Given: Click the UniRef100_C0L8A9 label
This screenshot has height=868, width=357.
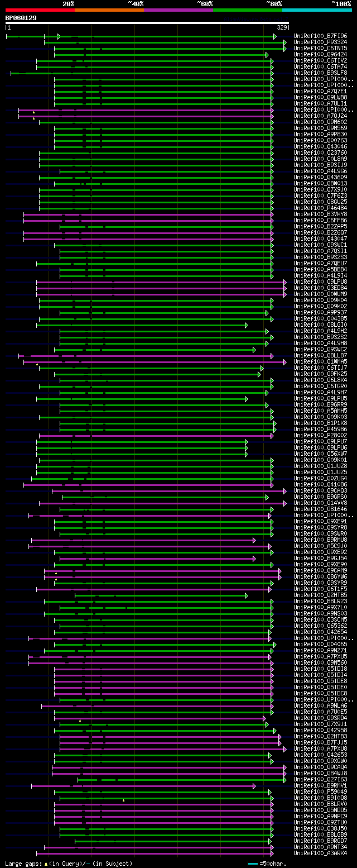Looking at the screenshot, I should [x=320, y=159].
